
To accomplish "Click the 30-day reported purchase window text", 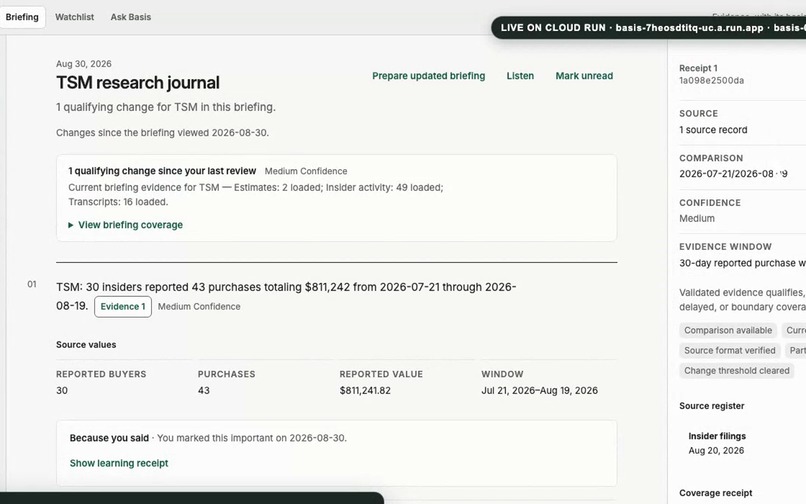I will pyautogui.click(x=742, y=263).
